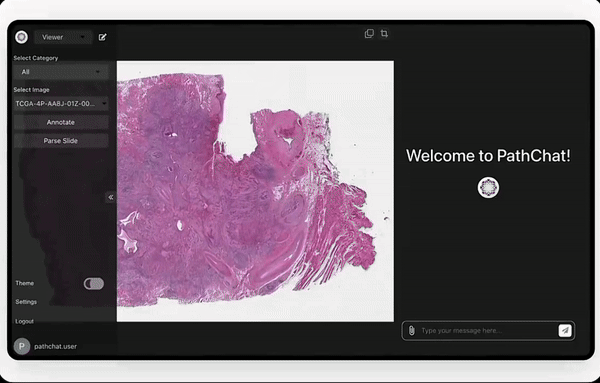Open the Select Image dropdown for TCGA slide
This screenshot has width=600, height=383.
pyautogui.click(x=61, y=104)
